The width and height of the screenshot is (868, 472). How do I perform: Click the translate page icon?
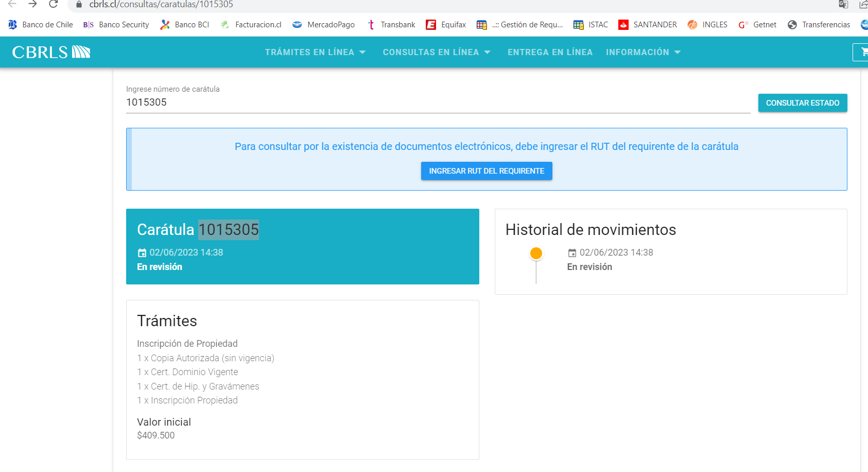[843, 4]
